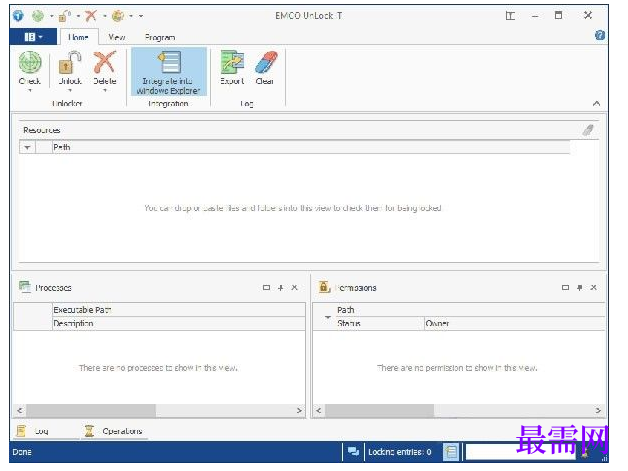
Task: Open the Operations tab
Action: (114, 431)
